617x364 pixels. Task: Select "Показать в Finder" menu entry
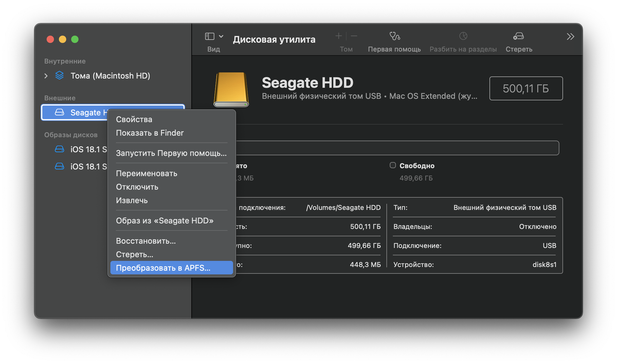pyautogui.click(x=150, y=133)
